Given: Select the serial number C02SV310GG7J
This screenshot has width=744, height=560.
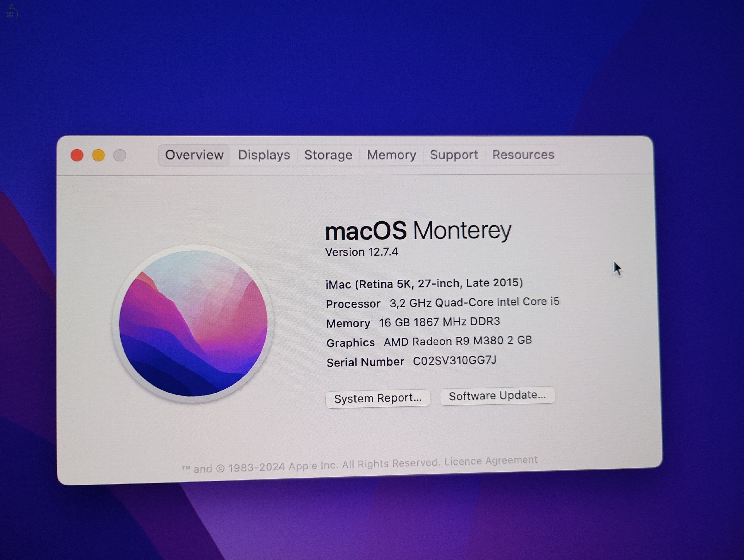Looking at the screenshot, I should pos(454,361).
